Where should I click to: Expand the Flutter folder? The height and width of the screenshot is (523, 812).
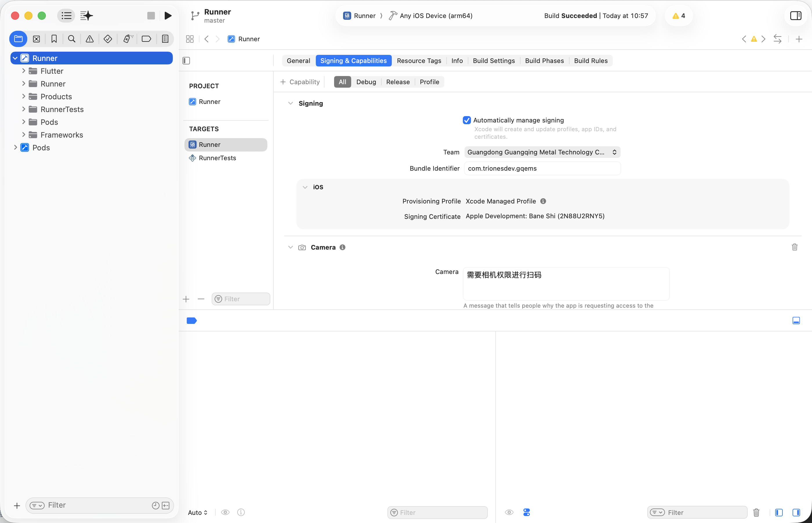pyautogui.click(x=23, y=71)
